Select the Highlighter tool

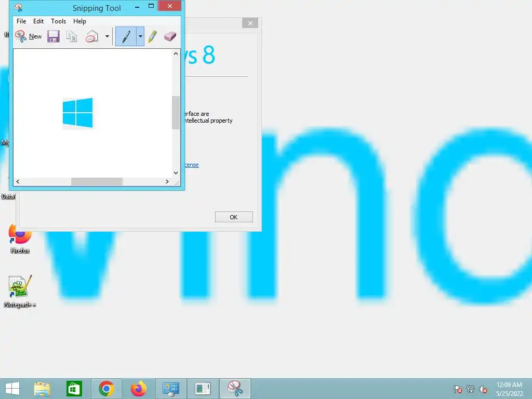[x=153, y=36]
